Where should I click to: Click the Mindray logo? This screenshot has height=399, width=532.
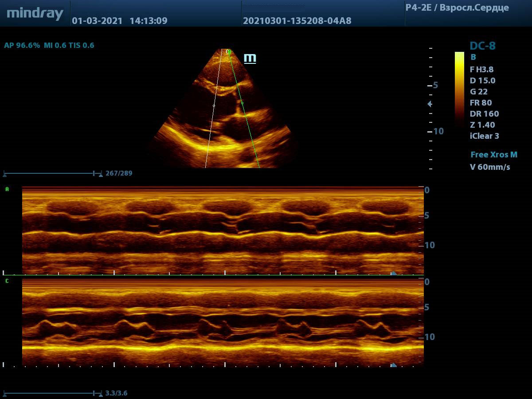pyautogui.click(x=35, y=13)
